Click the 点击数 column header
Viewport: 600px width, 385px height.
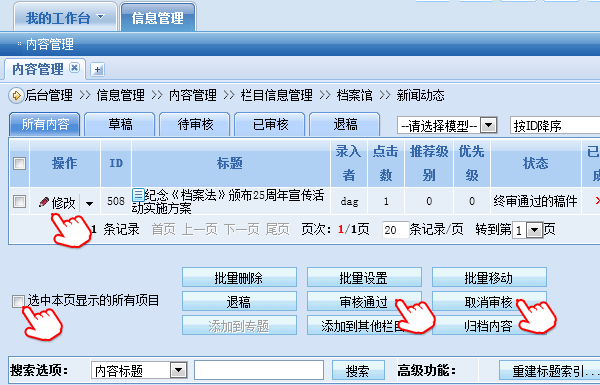click(x=386, y=163)
